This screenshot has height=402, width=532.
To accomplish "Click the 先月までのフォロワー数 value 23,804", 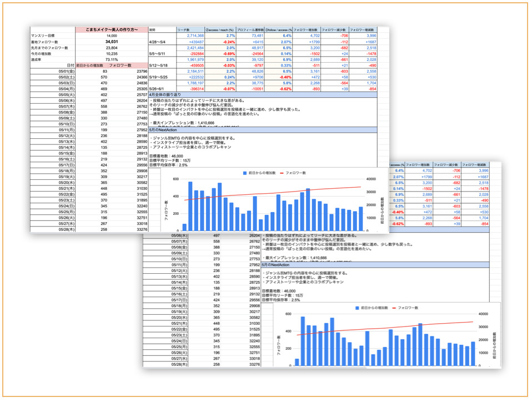I will [112, 48].
